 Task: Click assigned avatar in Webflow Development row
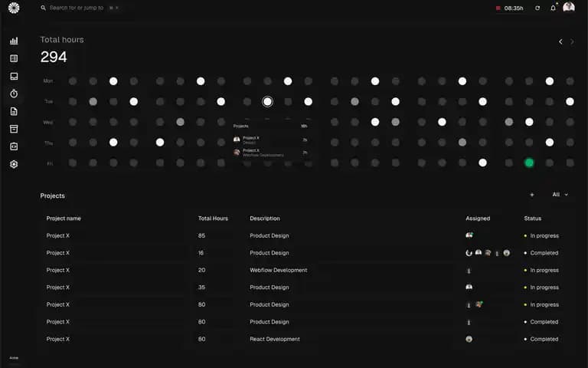click(469, 271)
